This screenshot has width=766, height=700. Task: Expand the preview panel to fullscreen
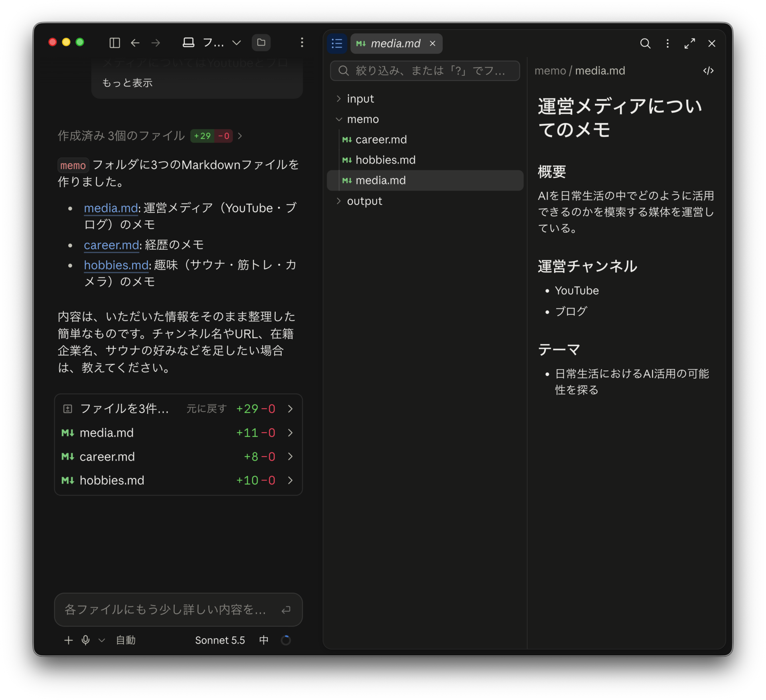690,44
